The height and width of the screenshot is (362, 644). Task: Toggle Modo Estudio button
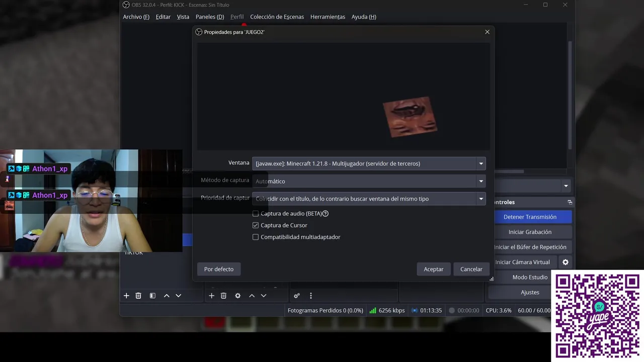click(x=530, y=277)
